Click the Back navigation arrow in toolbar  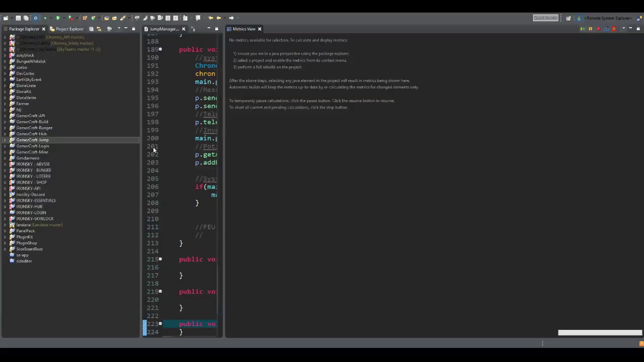[x=218, y=18]
